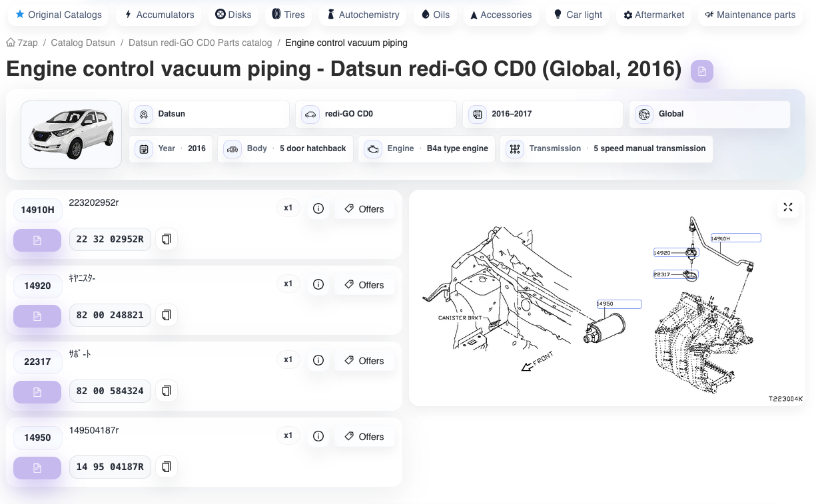The height and width of the screenshot is (504, 816).
Task: Open the Original Catalogs section
Action: (x=58, y=14)
